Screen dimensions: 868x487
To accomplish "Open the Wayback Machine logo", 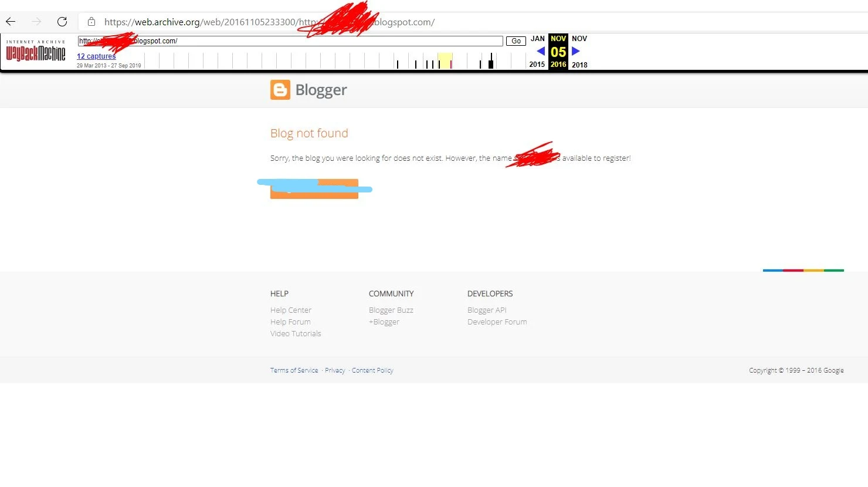I will coord(36,51).
